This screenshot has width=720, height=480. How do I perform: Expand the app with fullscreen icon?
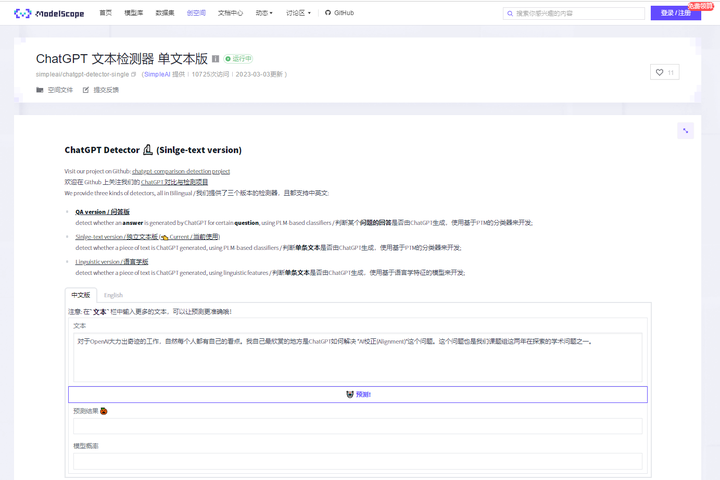(x=685, y=131)
